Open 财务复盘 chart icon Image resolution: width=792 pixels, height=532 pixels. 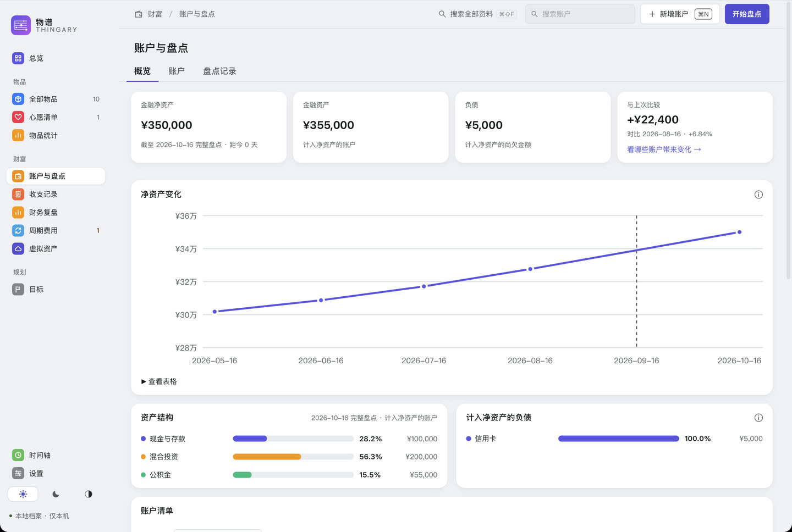tap(18, 213)
